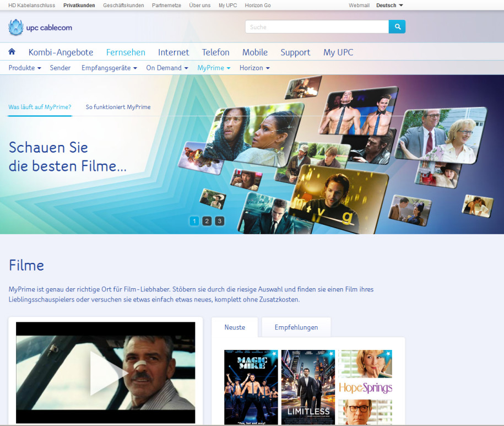Image resolution: width=504 pixels, height=426 pixels.
Task: Expand the Horizon submenu
Action: coord(254,68)
